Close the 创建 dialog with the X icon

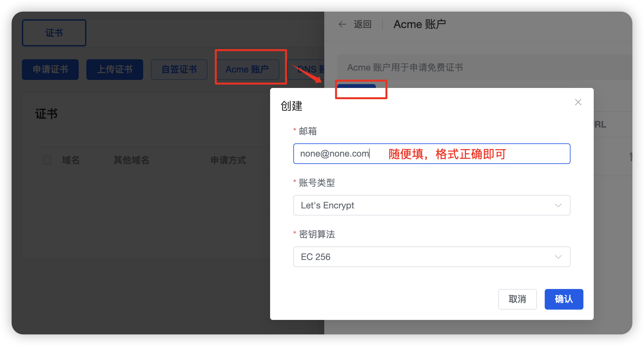[x=578, y=102]
